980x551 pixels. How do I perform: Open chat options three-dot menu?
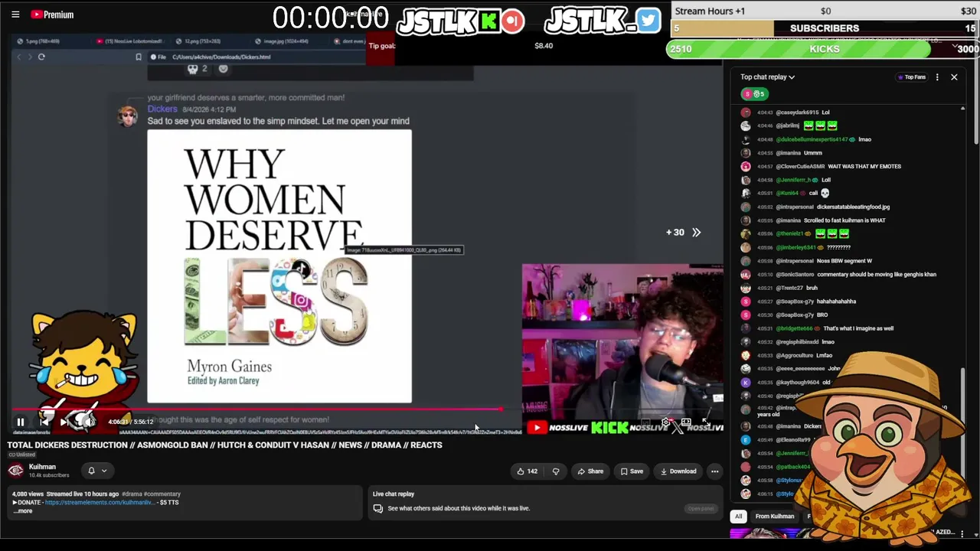[937, 77]
